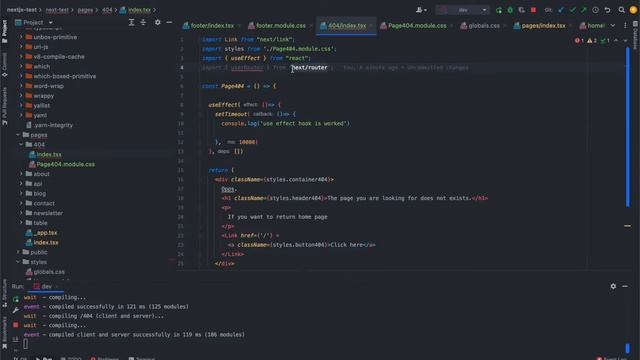Viewport: 640px width, 360px height.
Task: Open Run panel settings gear
Action: [x=613, y=286]
